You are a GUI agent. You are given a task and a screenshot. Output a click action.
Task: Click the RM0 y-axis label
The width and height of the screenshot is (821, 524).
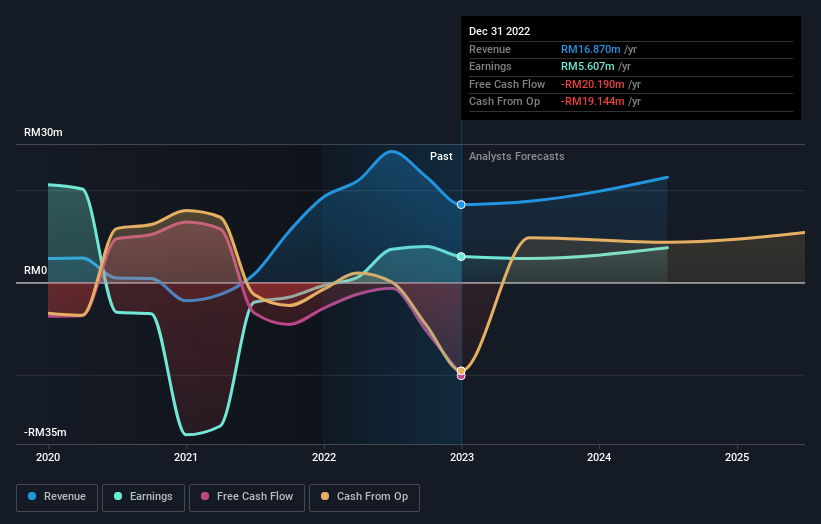click(36, 271)
